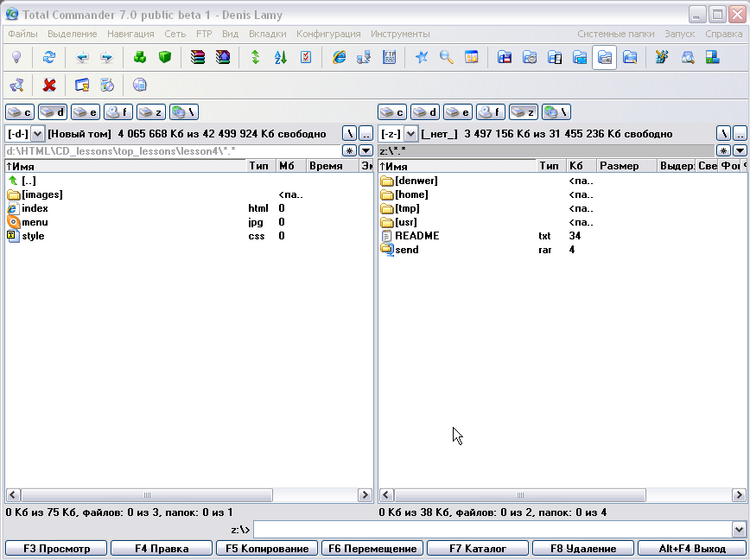Launch the Internet Explorer toolbar icon
This screenshot has height=560, width=750.
[x=339, y=57]
